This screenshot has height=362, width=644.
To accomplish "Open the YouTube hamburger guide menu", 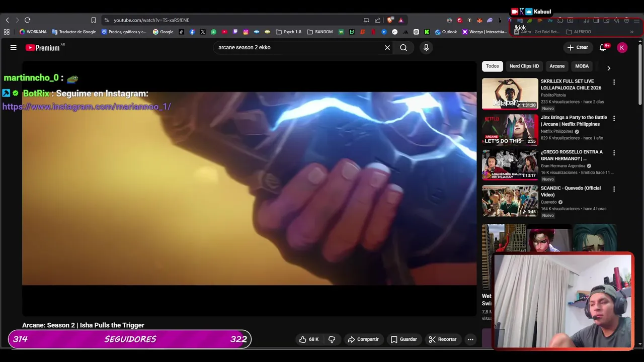I will tap(14, 47).
